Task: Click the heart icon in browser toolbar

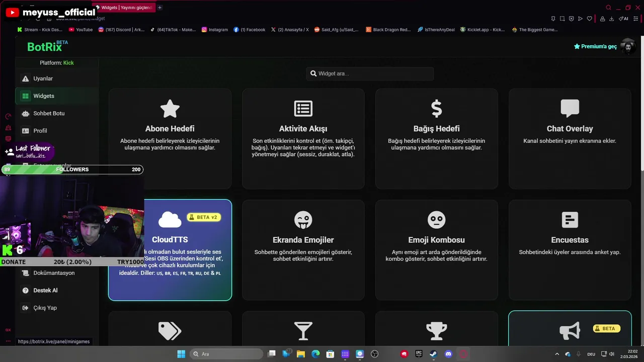Action: coord(589,19)
